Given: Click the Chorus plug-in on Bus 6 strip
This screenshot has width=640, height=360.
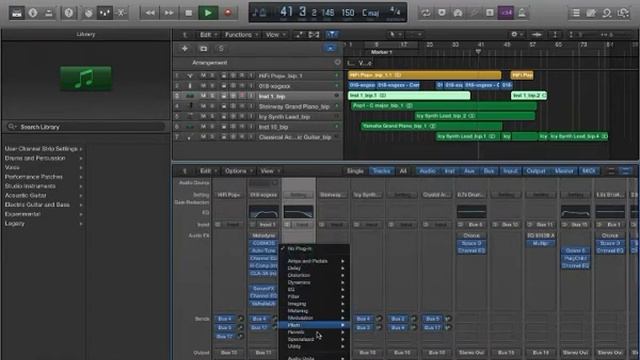Looking at the screenshot, I should pos(471,236).
